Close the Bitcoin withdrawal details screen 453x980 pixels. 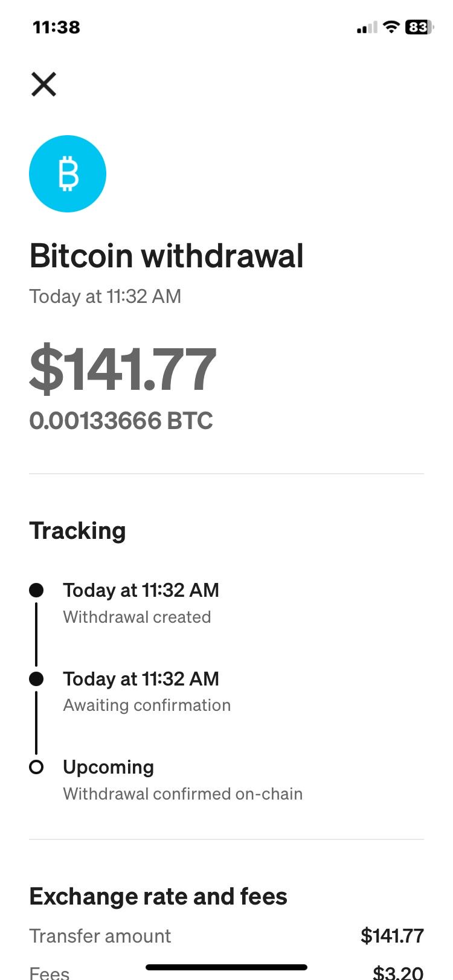coord(43,84)
